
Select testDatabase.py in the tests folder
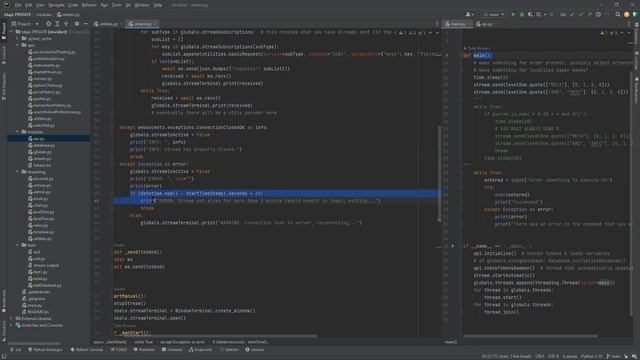(x=44, y=285)
